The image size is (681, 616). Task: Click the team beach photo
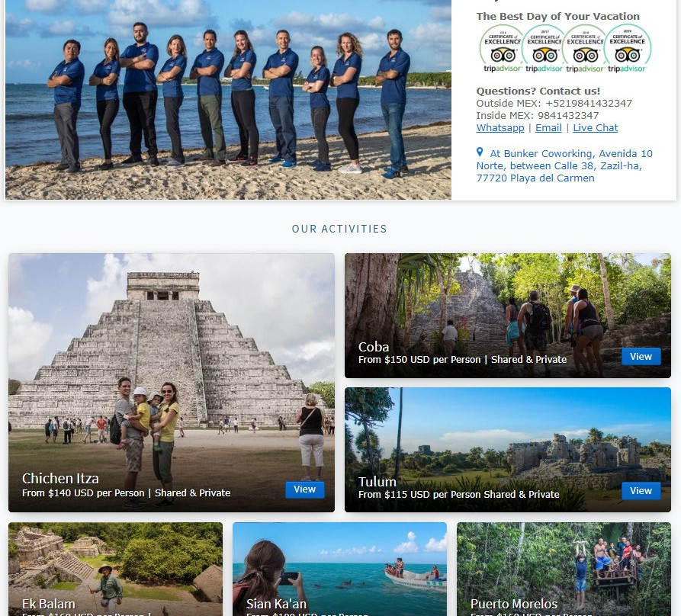click(229, 99)
